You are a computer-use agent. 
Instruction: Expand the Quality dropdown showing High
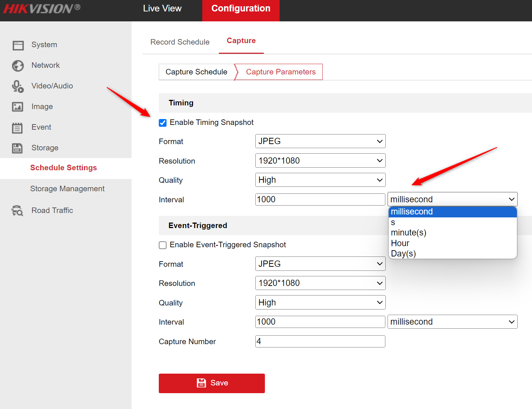(320, 180)
